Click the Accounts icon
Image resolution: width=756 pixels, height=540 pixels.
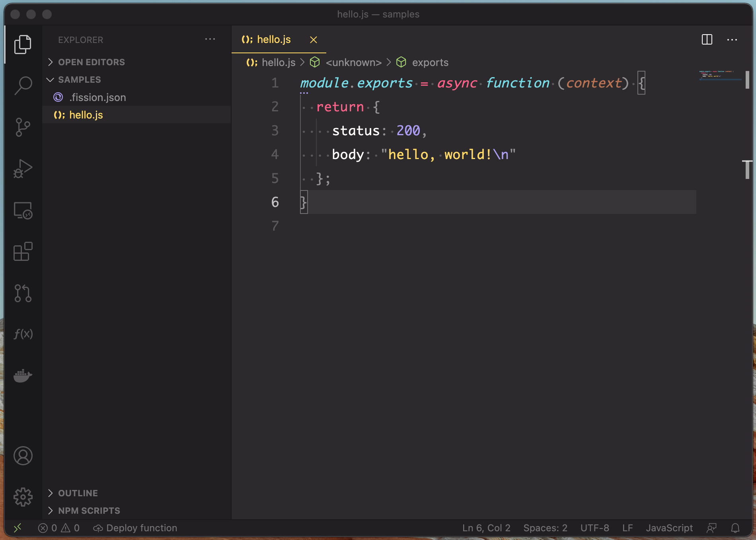coord(23,456)
